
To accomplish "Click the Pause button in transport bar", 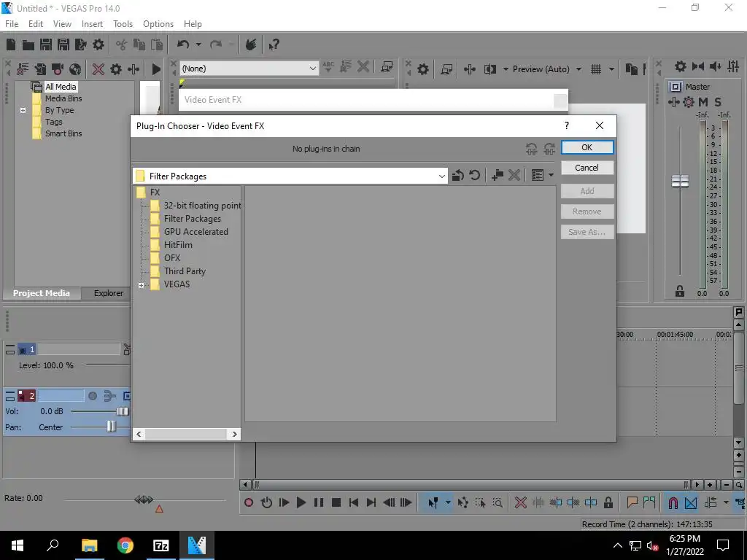I will pos(319,502).
